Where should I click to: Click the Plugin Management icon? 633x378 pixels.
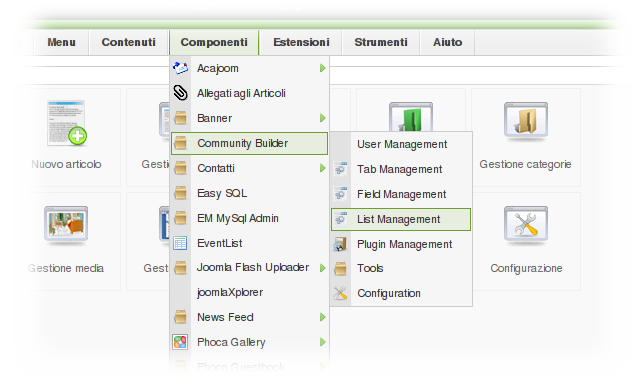point(340,244)
